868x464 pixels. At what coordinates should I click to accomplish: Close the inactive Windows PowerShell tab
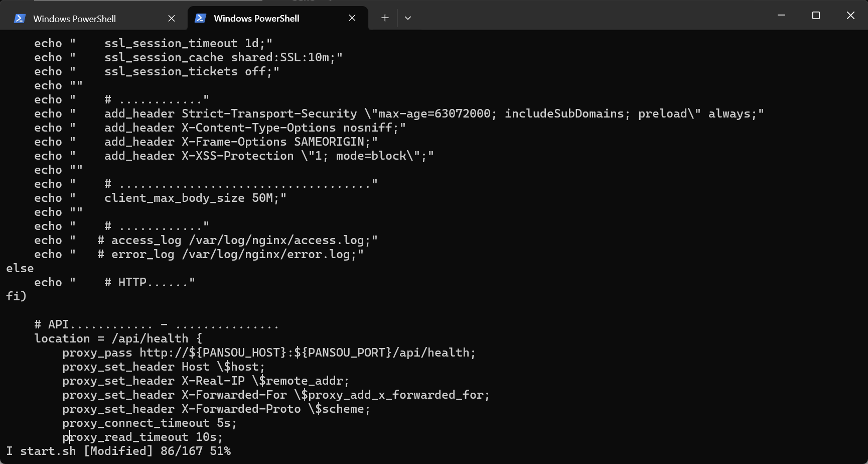(171, 18)
